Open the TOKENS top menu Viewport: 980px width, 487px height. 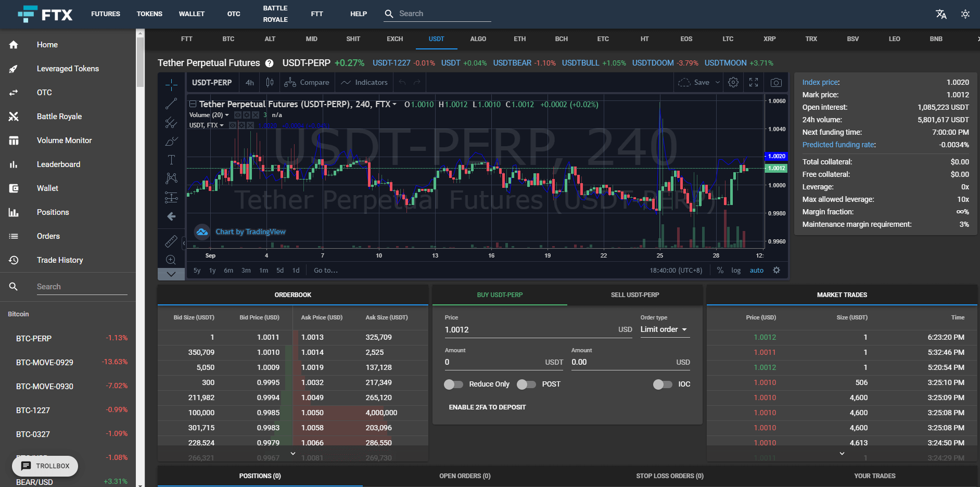149,14
